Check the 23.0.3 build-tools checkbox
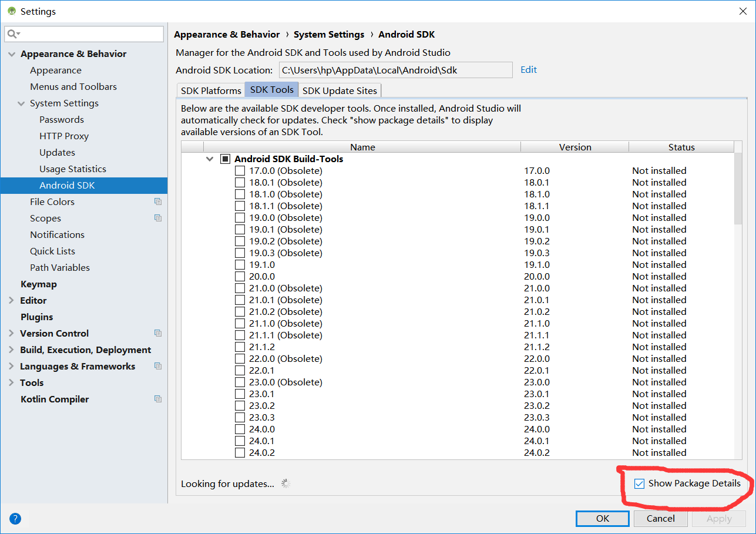Viewport: 756px width, 534px height. 240,417
